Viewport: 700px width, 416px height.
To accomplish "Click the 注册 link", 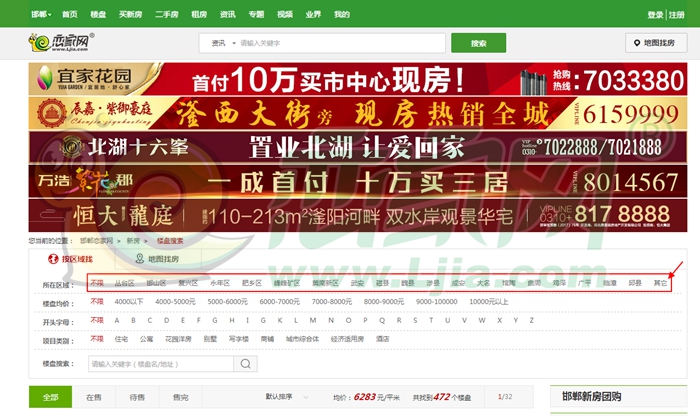I will tap(677, 15).
